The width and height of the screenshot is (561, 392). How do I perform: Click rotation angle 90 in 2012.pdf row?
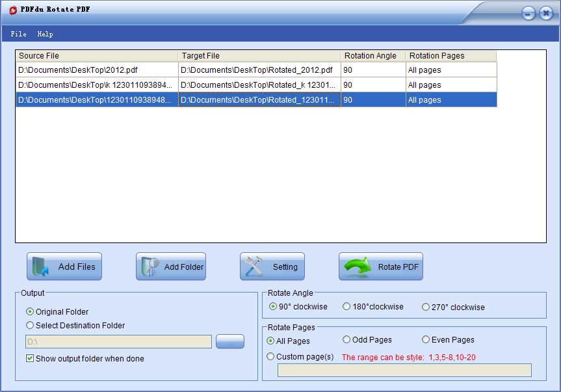tap(373, 70)
